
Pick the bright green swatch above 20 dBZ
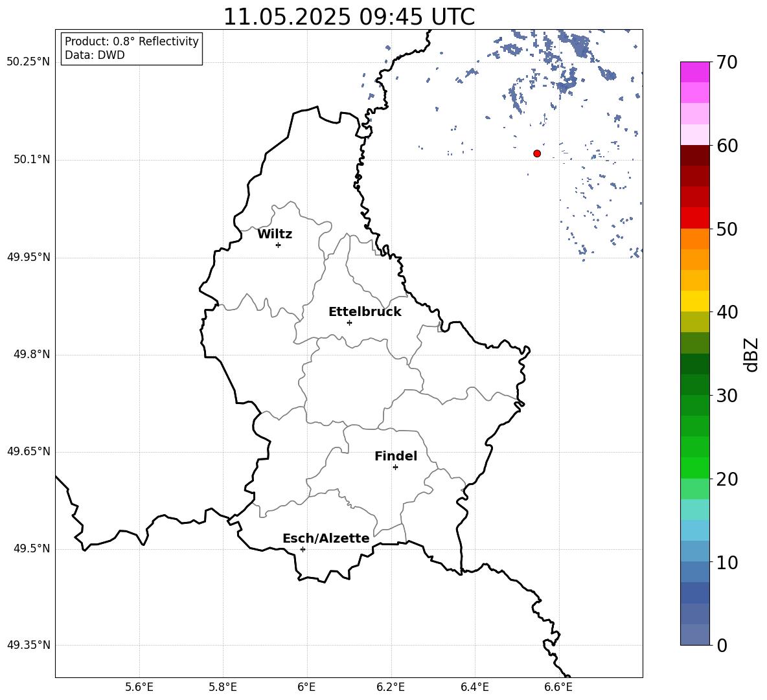click(695, 468)
